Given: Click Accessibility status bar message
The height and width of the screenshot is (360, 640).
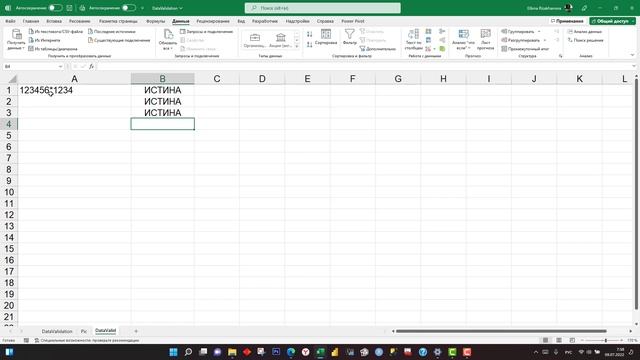Looking at the screenshot, I should click(87, 340).
